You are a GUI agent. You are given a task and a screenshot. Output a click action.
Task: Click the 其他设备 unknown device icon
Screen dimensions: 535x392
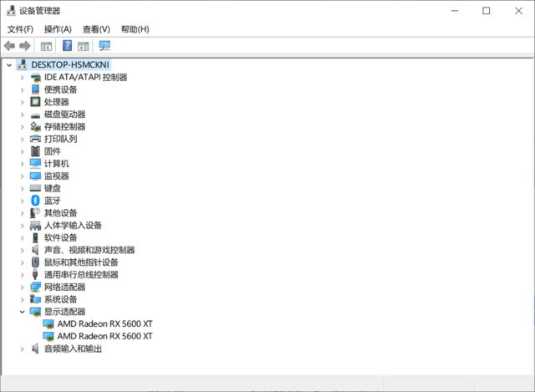pos(35,213)
